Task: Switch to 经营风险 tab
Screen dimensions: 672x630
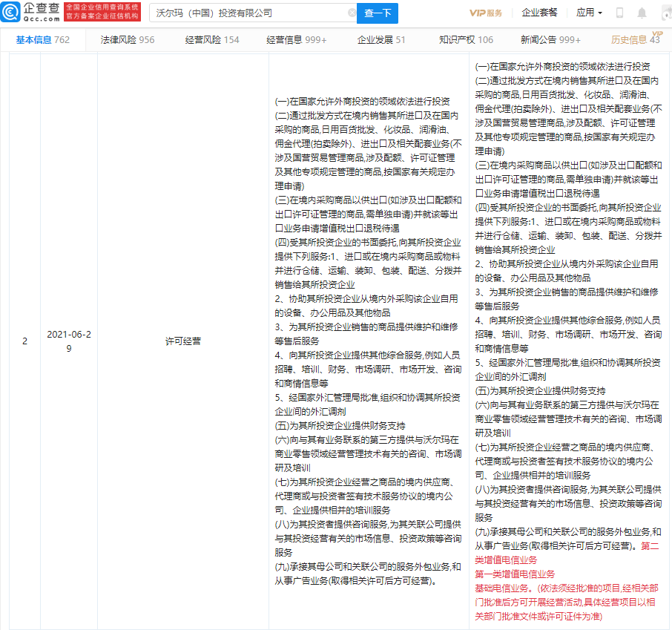Action: click(212, 40)
